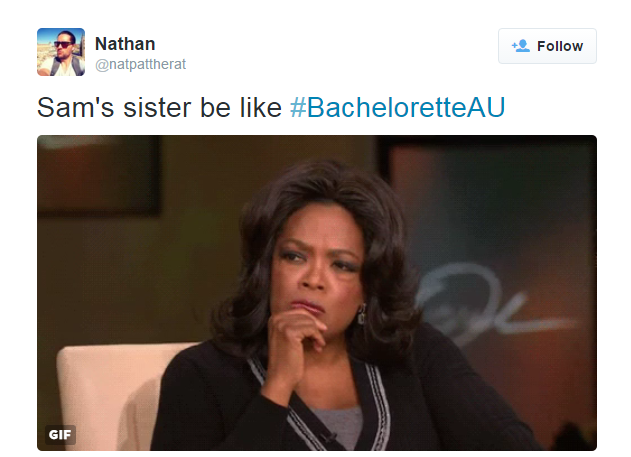
Task: Click the gray shirt beneath the cardigan
Action: pos(338,426)
